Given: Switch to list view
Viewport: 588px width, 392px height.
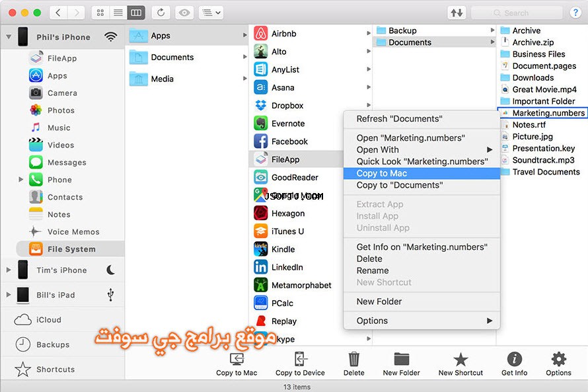Looking at the screenshot, I should point(118,13).
